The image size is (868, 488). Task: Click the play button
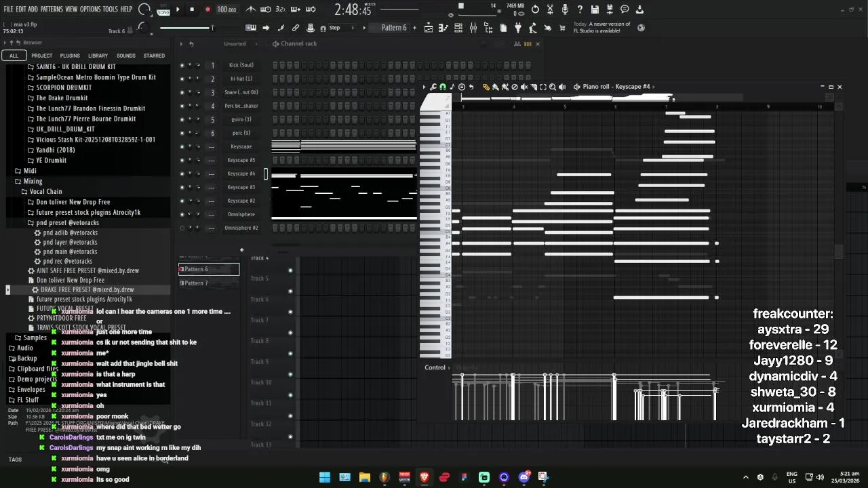(178, 9)
